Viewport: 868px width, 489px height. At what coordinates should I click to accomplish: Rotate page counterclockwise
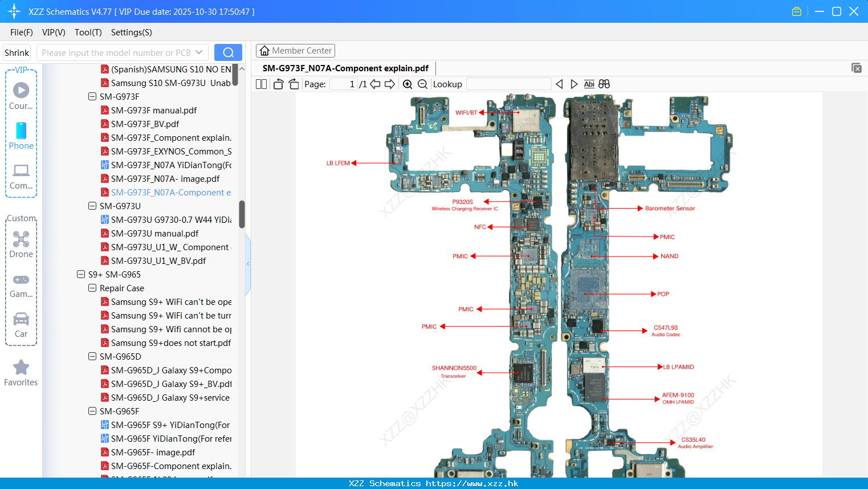tap(278, 84)
